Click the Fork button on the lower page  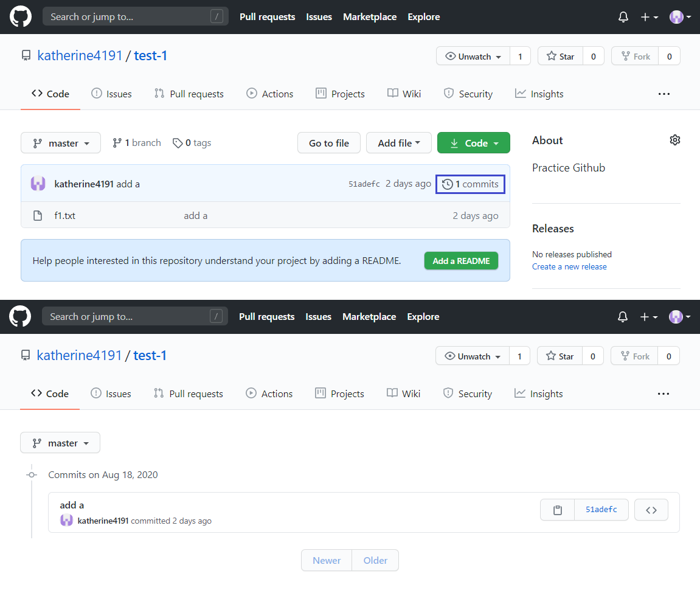pyautogui.click(x=635, y=356)
